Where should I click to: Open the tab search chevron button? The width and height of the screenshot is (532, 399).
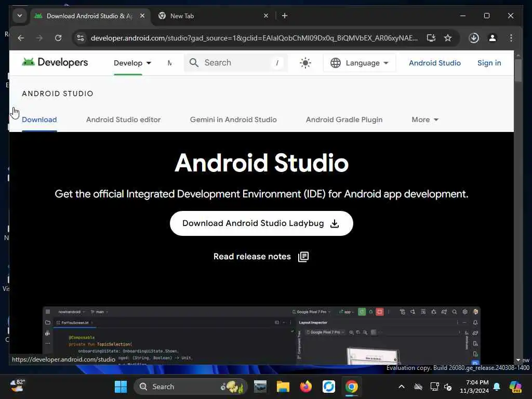click(x=20, y=16)
